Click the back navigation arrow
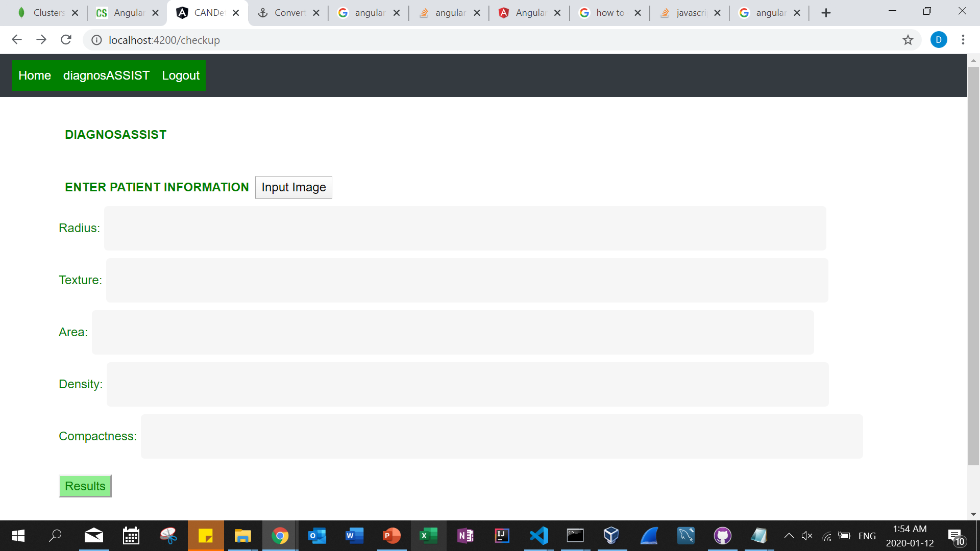This screenshot has width=980, height=551. pos(17,40)
